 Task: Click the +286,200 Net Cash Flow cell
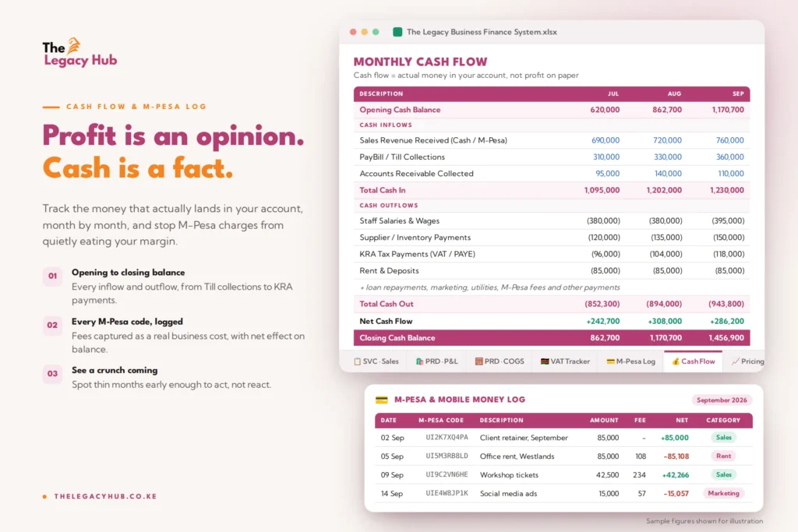[727, 322]
